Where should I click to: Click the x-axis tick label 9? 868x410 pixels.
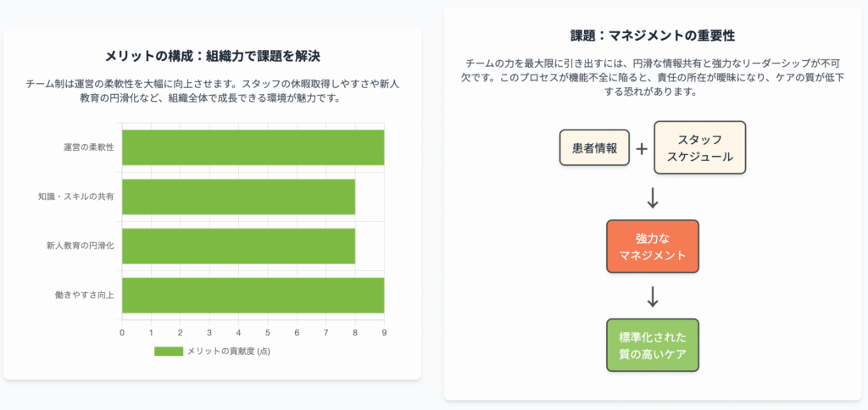(384, 333)
